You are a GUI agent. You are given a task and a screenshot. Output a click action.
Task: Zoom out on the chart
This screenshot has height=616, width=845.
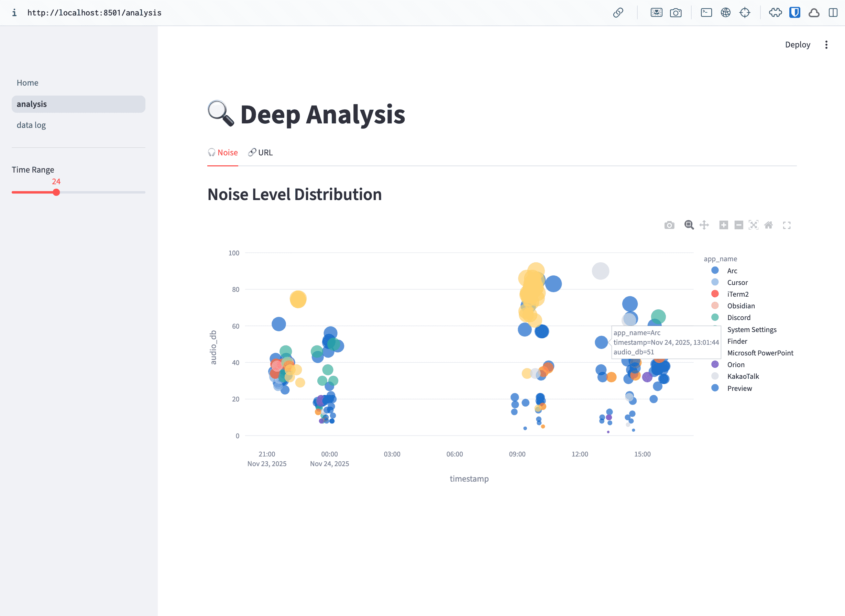tap(738, 225)
